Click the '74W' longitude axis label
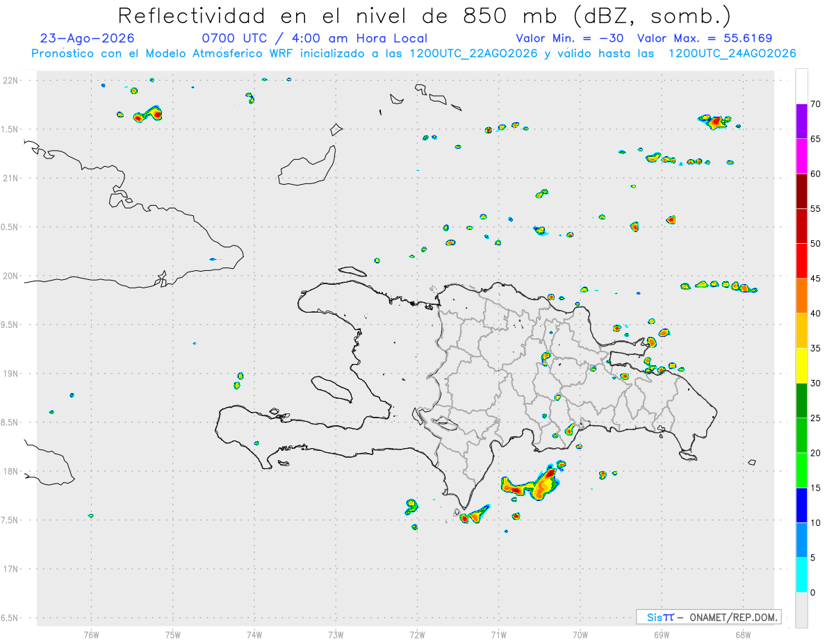Image resolution: width=834 pixels, height=644 pixels. 254,634
